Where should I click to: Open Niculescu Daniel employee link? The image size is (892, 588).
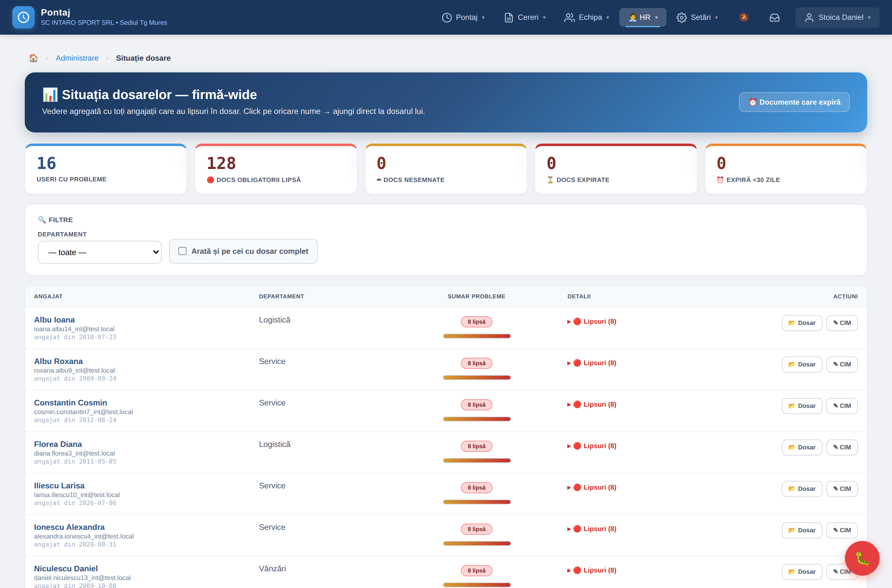(x=66, y=569)
